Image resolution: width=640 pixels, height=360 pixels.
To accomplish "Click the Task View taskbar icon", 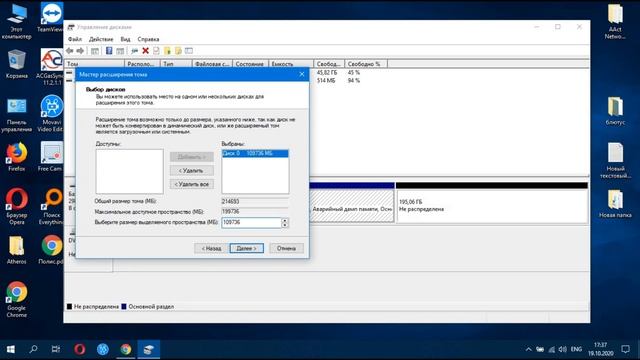I will [56, 349].
